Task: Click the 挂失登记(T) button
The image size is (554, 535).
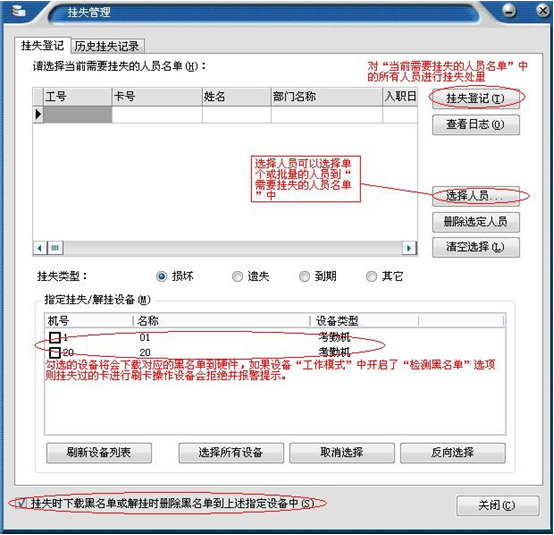Action: (476, 98)
